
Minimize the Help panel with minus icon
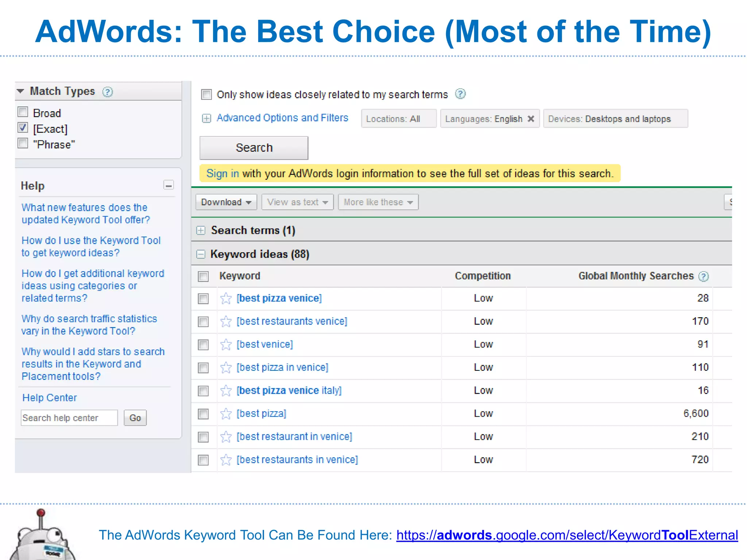click(169, 185)
